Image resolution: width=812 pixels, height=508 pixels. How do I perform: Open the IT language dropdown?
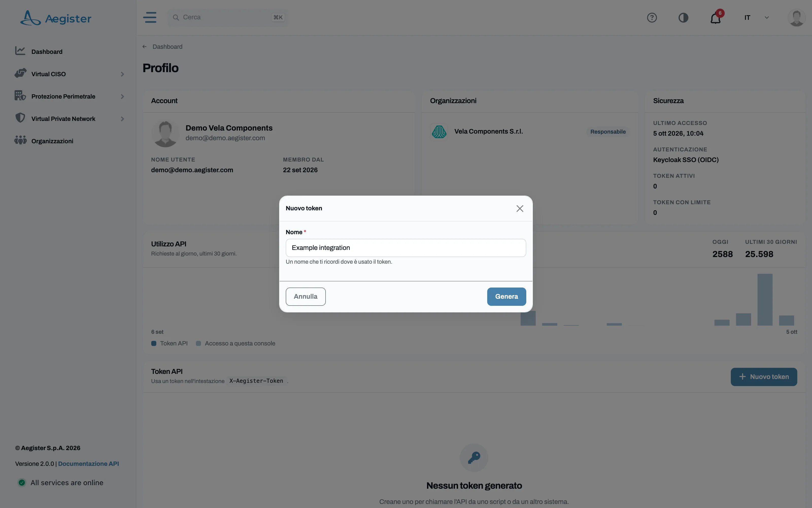(757, 18)
